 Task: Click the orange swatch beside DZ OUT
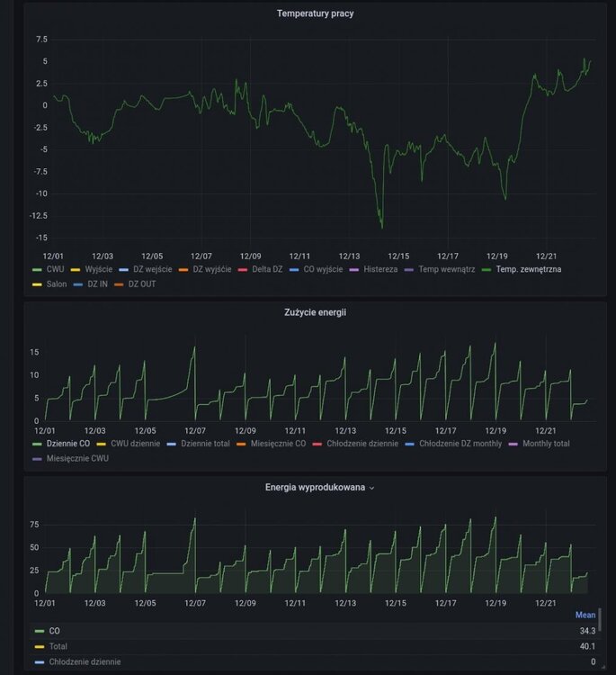click(120, 284)
